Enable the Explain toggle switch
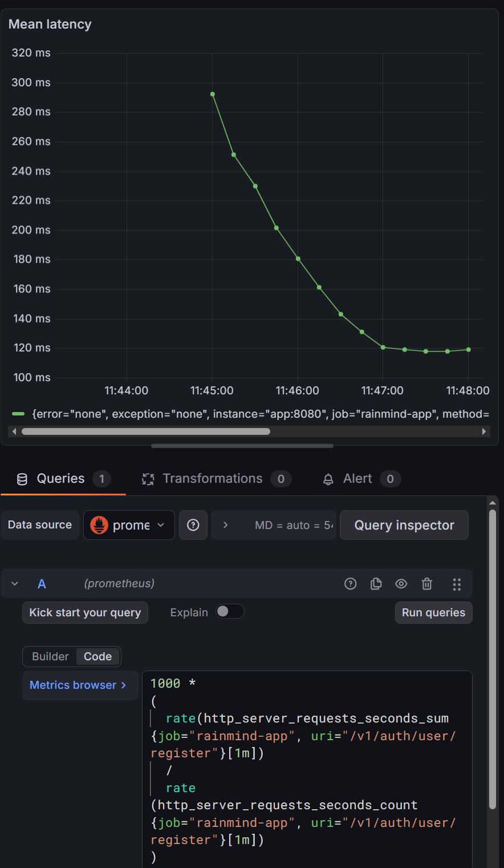504x868 pixels. coord(230,612)
